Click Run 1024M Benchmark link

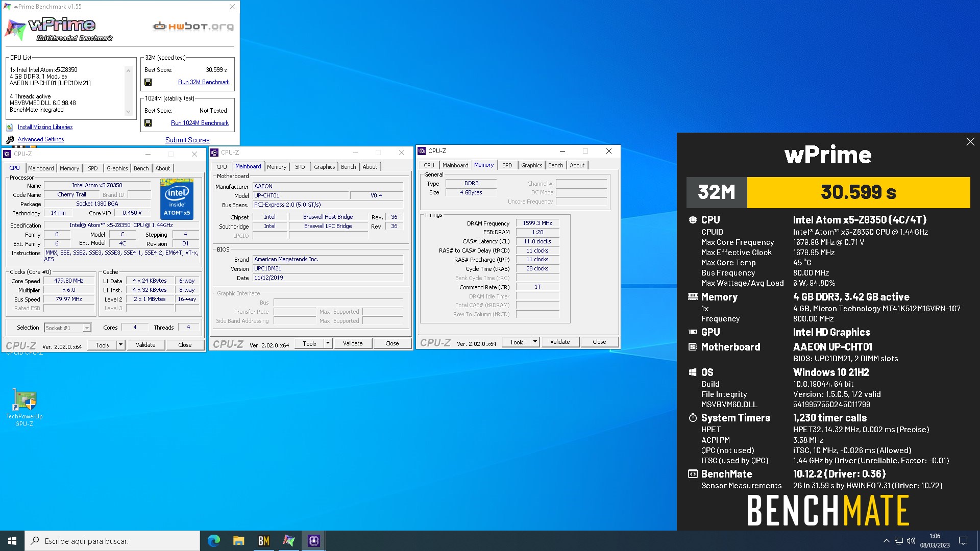(200, 123)
